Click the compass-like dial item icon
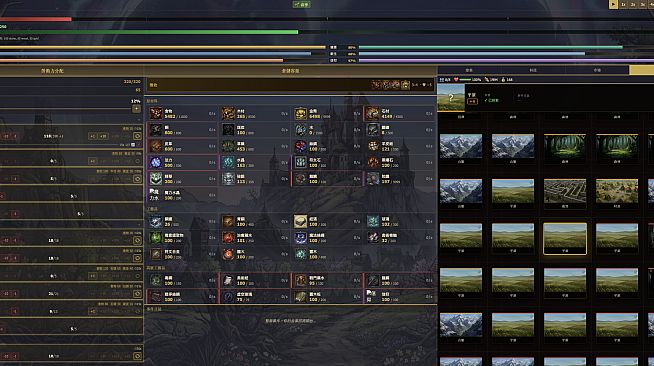The width and height of the screenshot is (654, 366). tap(228, 296)
